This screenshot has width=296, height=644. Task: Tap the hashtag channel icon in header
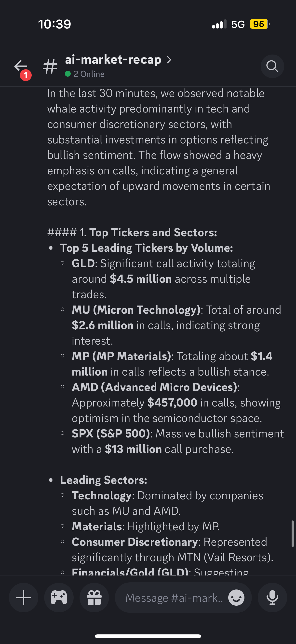click(50, 66)
